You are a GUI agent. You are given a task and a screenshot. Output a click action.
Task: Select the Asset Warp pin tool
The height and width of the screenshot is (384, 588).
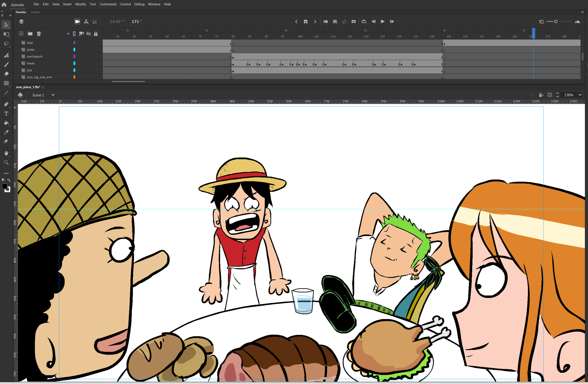pyautogui.click(x=6, y=141)
